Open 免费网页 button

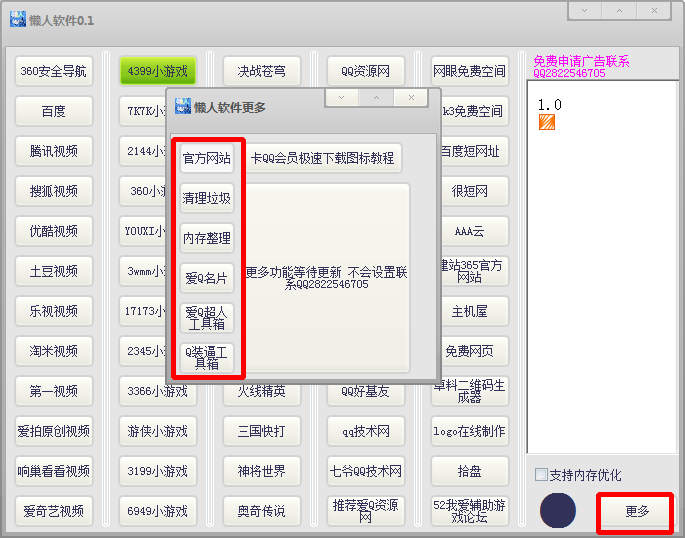click(x=474, y=351)
